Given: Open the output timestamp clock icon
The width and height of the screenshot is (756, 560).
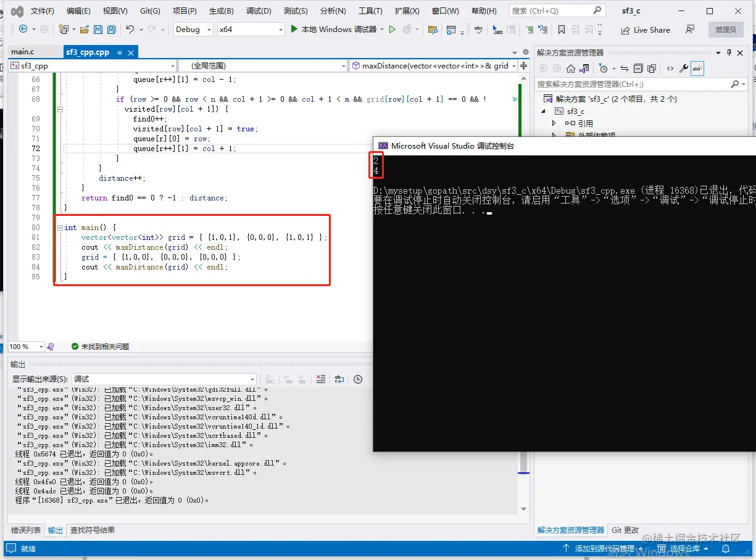Looking at the screenshot, I should click(x=358, y=379).
